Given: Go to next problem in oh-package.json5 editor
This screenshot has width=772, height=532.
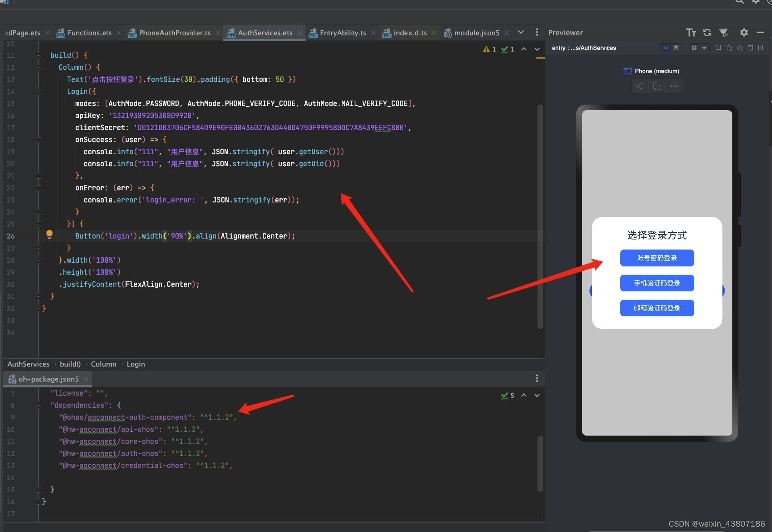Looking at the screenshot, I should point(537,395).
